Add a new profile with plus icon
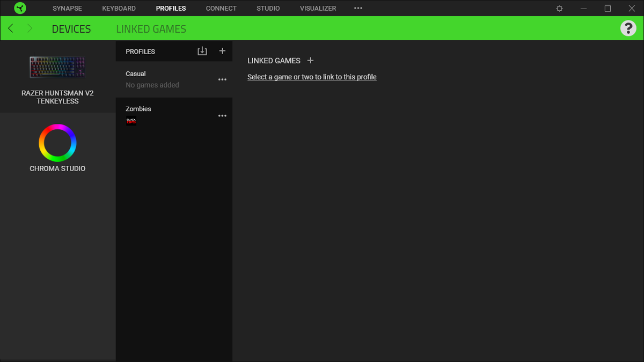Screen dimensions: 644x362 (x=222, y=51)
